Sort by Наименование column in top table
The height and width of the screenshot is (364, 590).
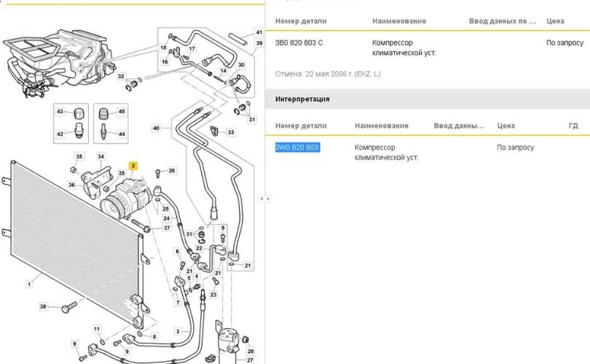(398, 21)
